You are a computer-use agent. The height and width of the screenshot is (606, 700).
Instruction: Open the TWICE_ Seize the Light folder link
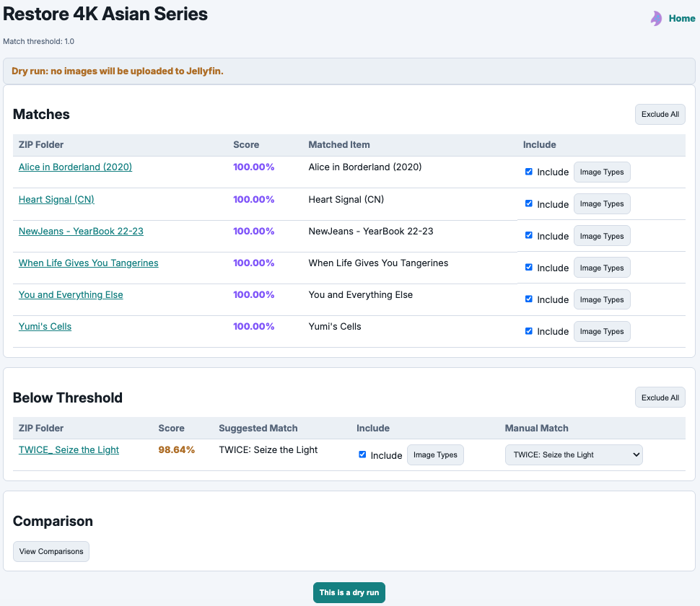(69, 450)
